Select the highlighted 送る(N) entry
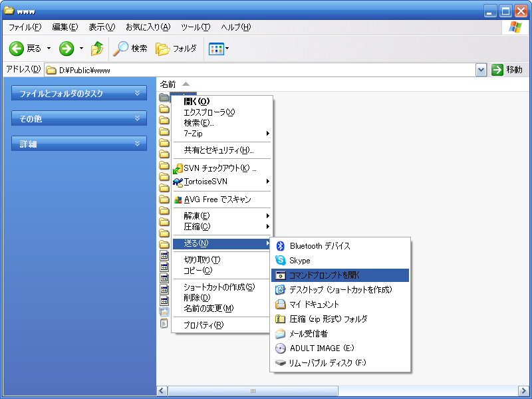The image size is (532, 399). click(x=222, y=243)
